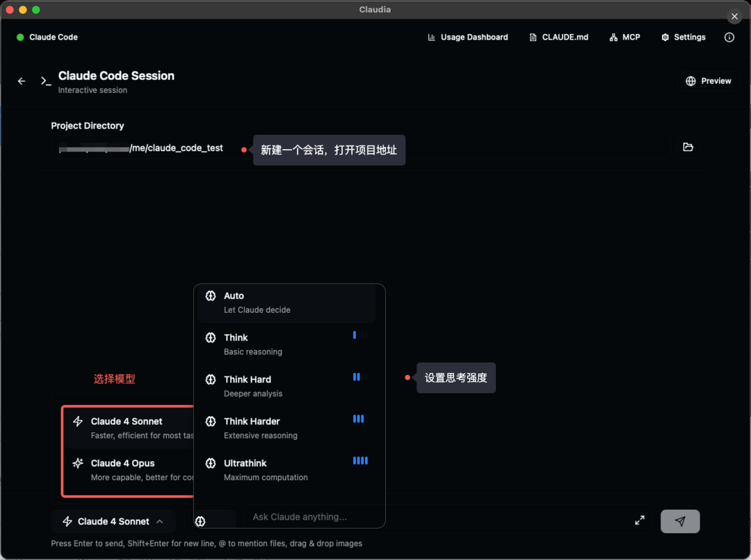Click the Claudia window title

coord(375,10)
